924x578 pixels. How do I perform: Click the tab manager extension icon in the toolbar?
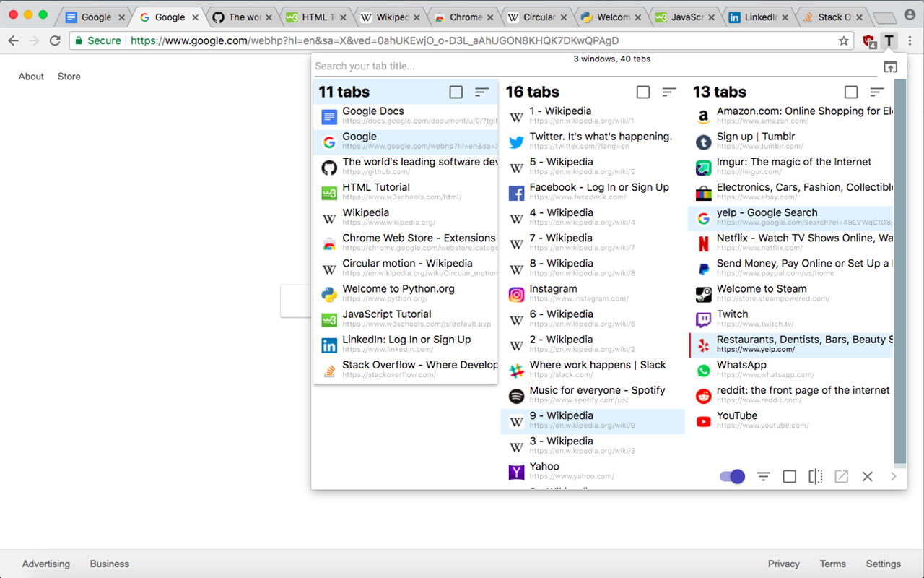[x=889, y=41]
